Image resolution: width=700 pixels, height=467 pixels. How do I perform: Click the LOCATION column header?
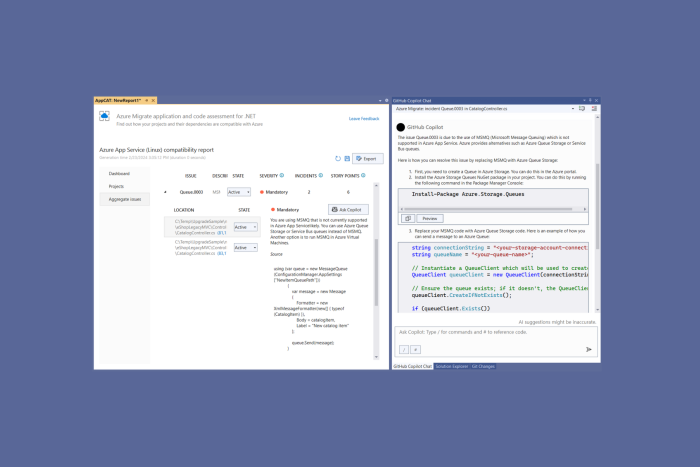coord(184,210)
